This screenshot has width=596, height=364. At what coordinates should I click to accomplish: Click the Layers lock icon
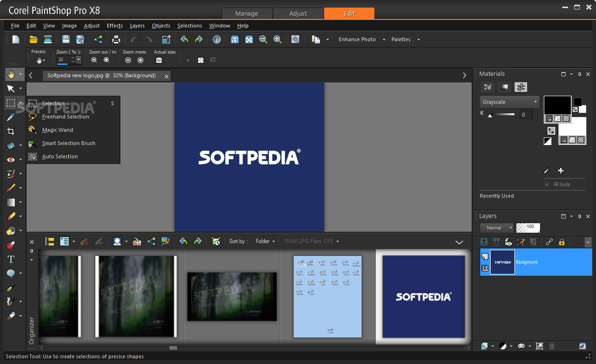click(x=562, y=242)
